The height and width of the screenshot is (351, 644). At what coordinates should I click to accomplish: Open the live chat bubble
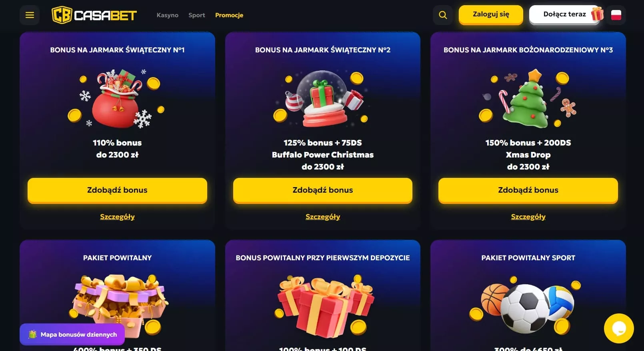[x=619, y=328]
